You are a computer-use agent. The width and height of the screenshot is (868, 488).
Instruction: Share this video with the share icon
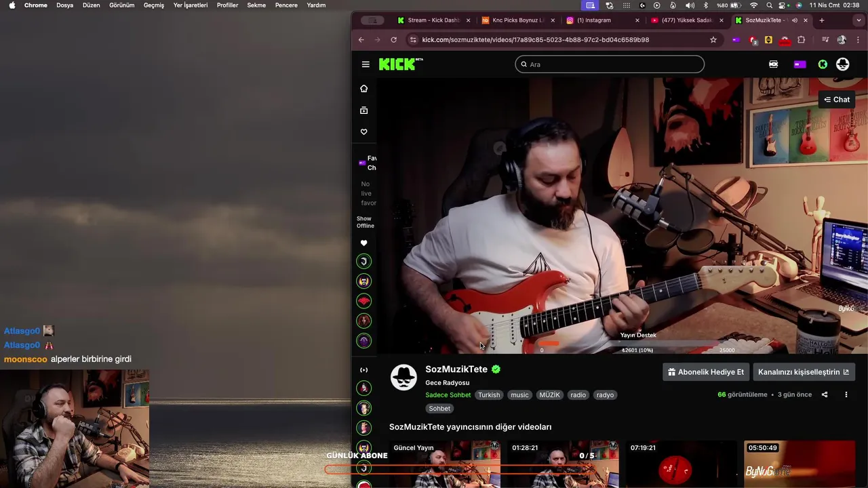pos(825,394)
